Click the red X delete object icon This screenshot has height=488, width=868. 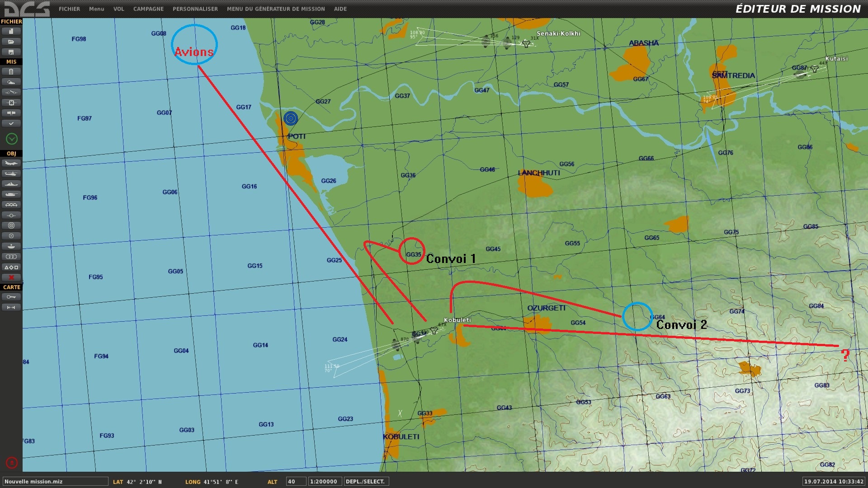11,277
